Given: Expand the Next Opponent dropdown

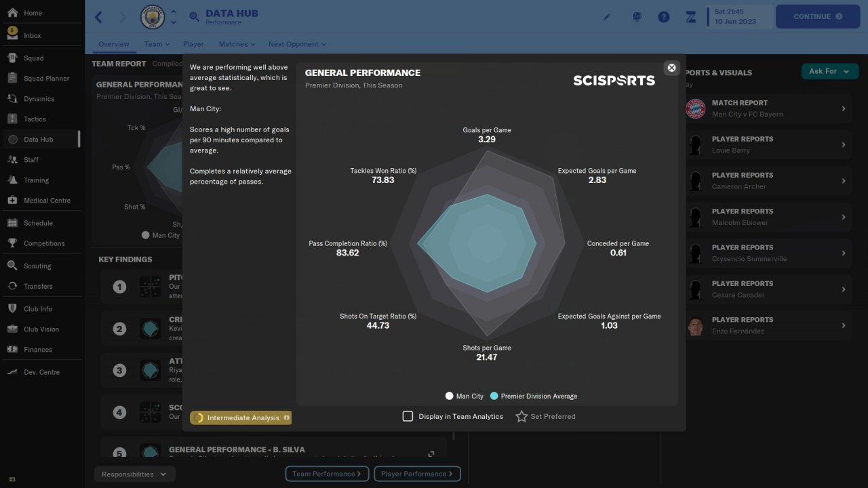Looking at the screenshot, I should click(x=297, y=44).
